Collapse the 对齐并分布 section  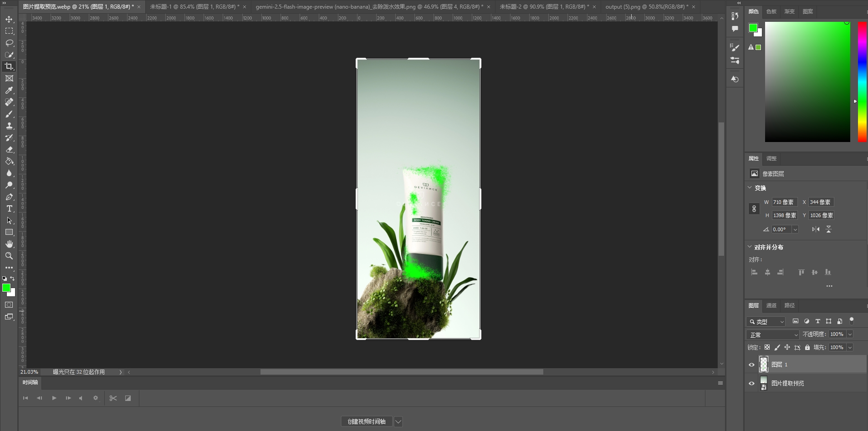(x=750, y=247)
